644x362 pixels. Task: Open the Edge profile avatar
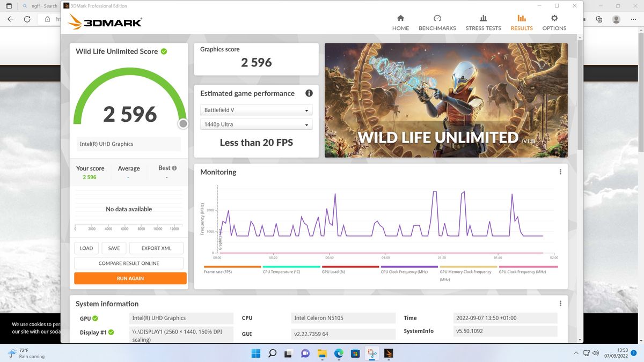pos(616,19)
